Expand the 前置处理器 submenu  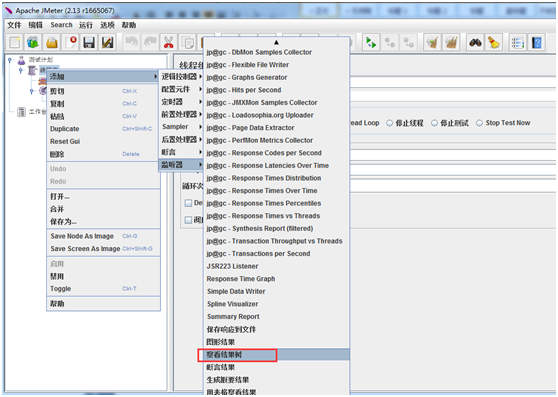coord(181,114)
